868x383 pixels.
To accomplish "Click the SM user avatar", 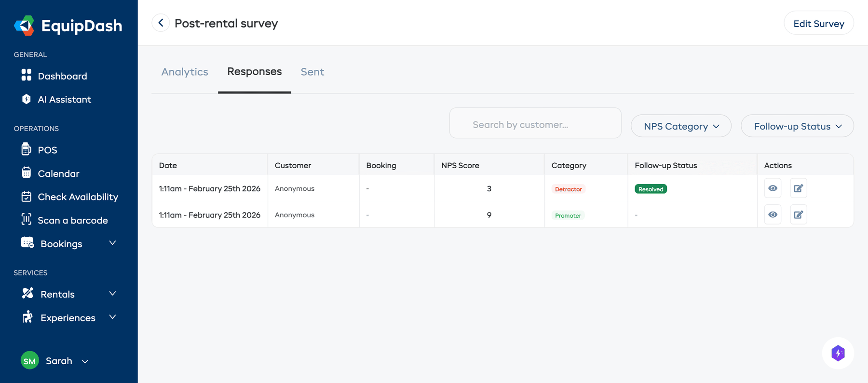I will pyautogui.click(x=30, y=360).
